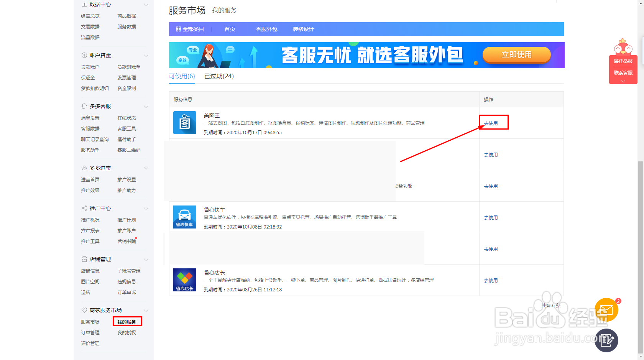Open 我的授权 in the sidebar
Screen dimensions: 644x360
pyautogui.click(x=127, y=332)
